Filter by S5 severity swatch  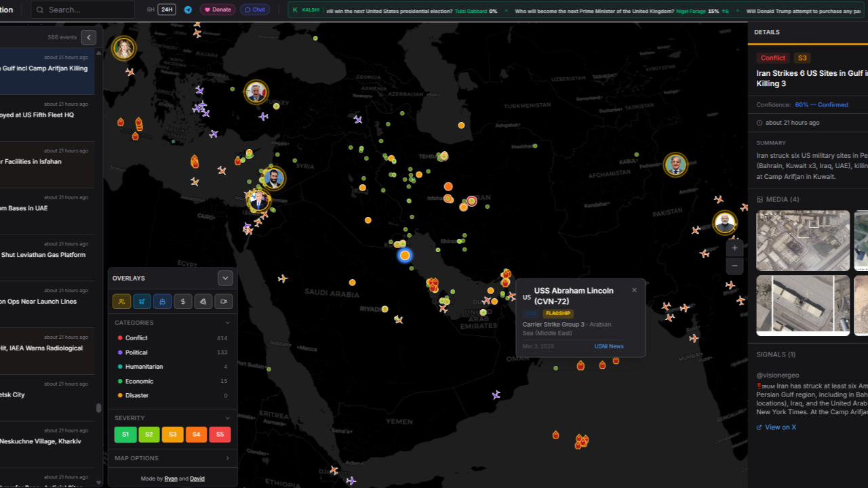pyautogui.click(x=220, y=434)
